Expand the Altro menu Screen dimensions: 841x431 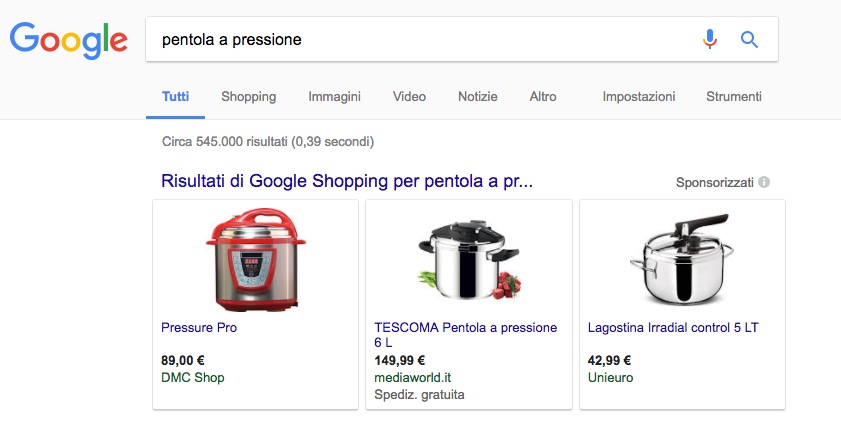click(x=543, y=96)
